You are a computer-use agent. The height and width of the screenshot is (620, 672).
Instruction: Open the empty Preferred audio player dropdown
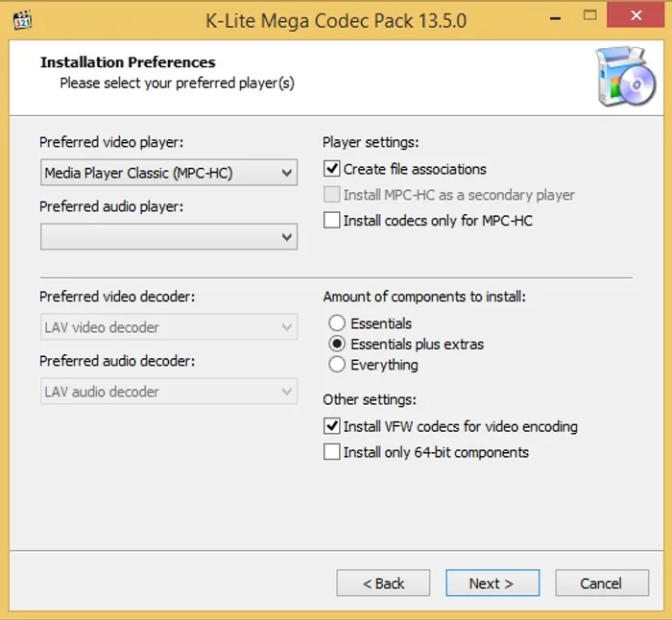169,236
